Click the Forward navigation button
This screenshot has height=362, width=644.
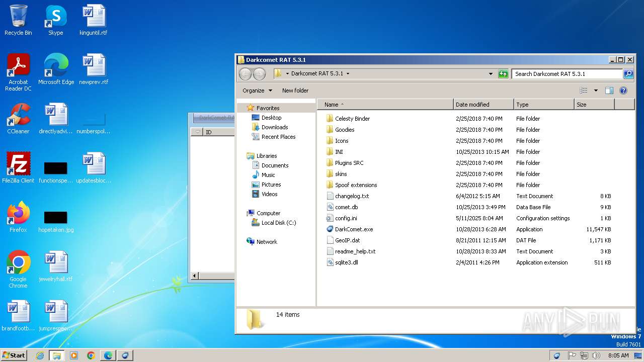click(259, 74)
